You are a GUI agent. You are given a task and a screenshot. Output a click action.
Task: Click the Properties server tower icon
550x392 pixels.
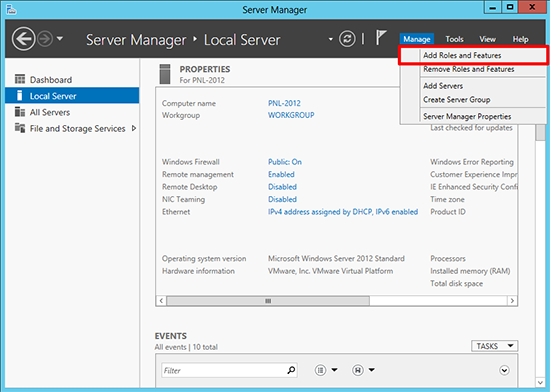click(165, 74)
